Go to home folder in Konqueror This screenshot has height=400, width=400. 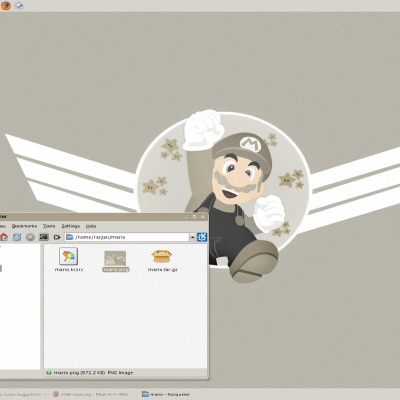pos(3,237)
